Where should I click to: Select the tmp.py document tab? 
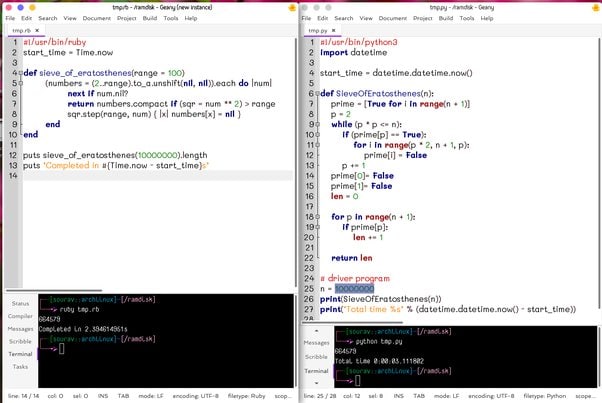tap(318, 30)
